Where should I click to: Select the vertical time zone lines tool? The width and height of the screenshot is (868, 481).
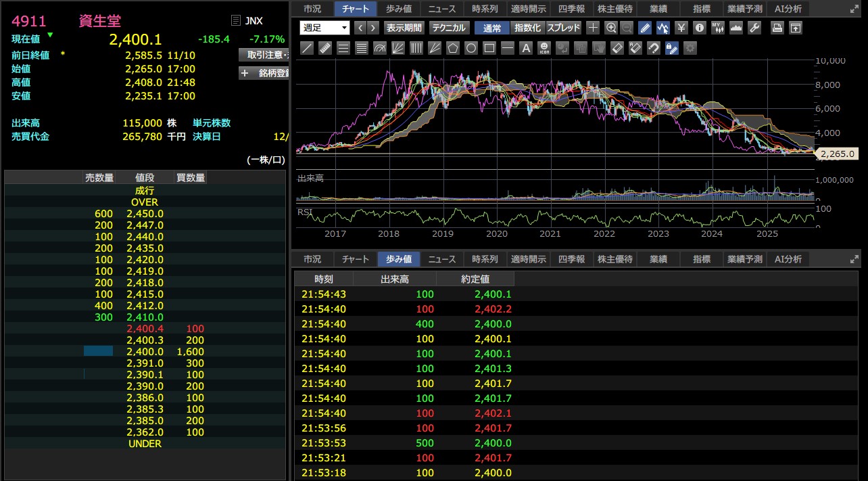416,48
